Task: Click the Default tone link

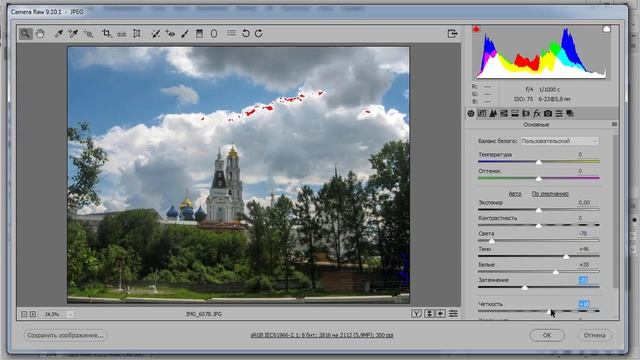Action: click(x=550, y=194)
